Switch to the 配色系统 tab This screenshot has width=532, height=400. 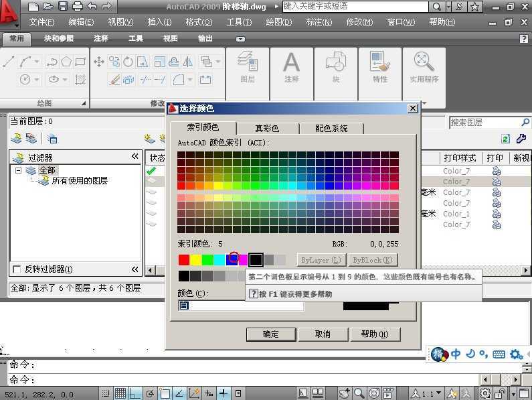[331, 129]
